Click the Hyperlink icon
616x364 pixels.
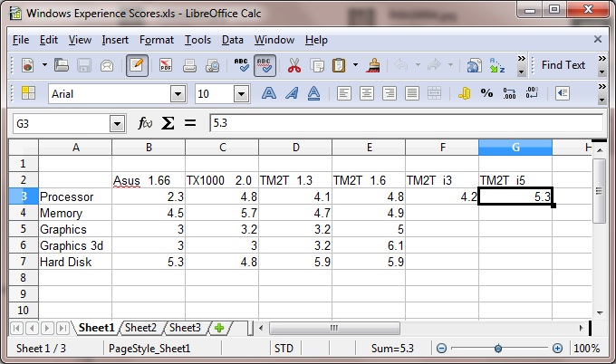coord(474,65)
